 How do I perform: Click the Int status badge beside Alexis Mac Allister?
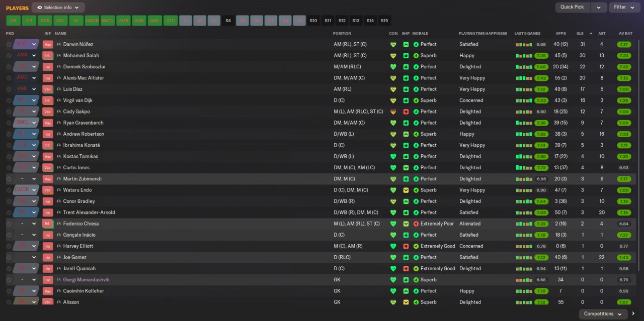pos(48,78)
